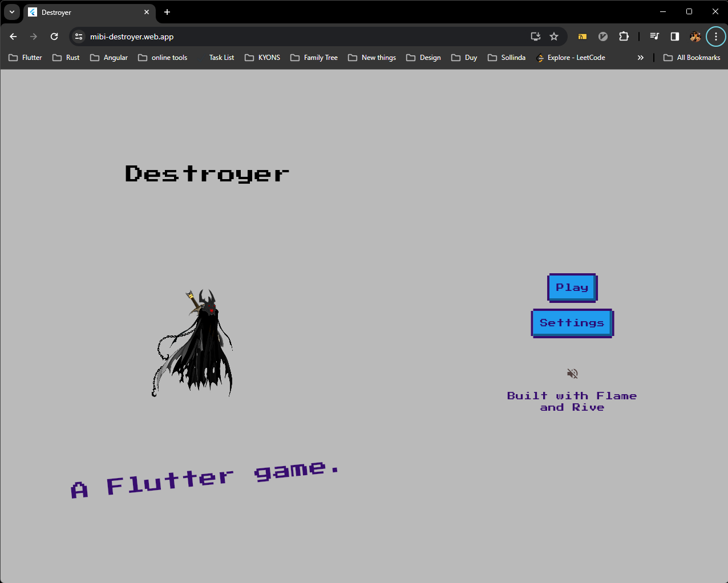
Task: Open the tab search arrow
Action: [x=12, y=12]
